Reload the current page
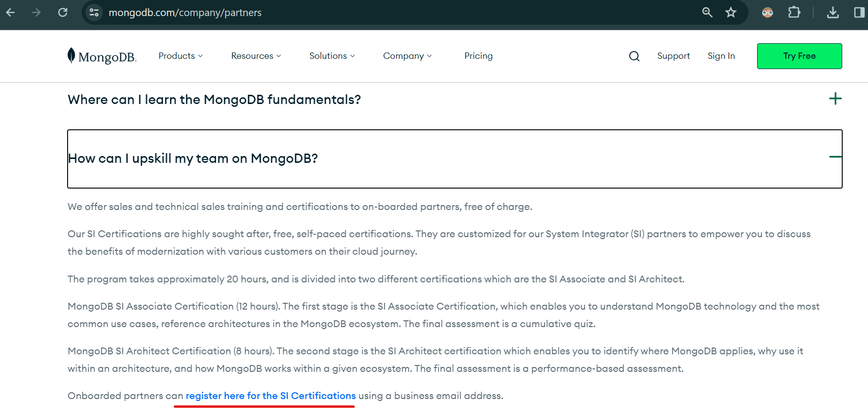The image size is (868, 418). 63,13
